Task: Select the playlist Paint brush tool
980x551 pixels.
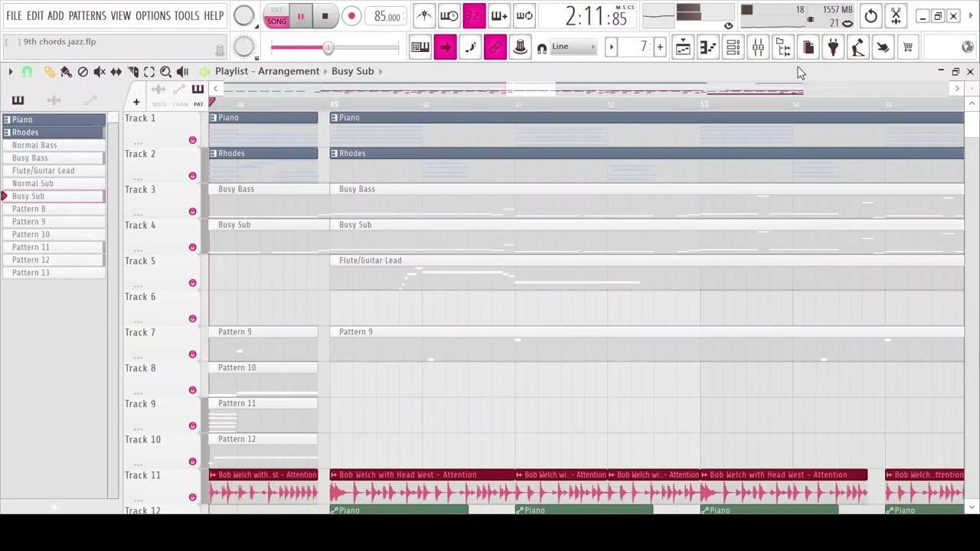Action: [x=66, y=71]
